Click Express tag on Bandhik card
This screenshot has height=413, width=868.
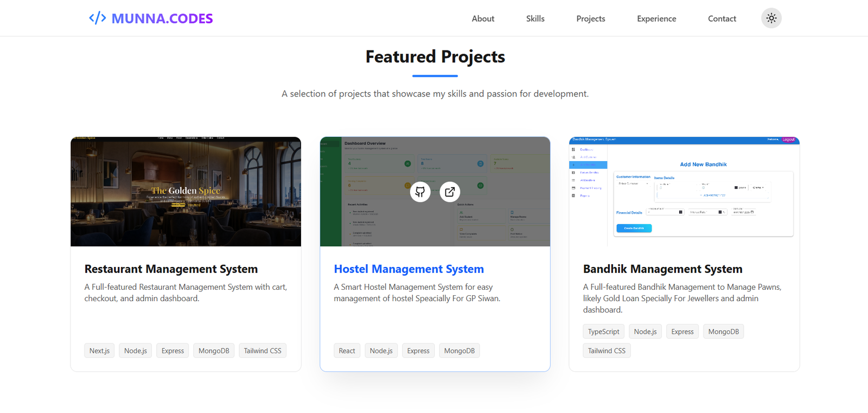682,332
